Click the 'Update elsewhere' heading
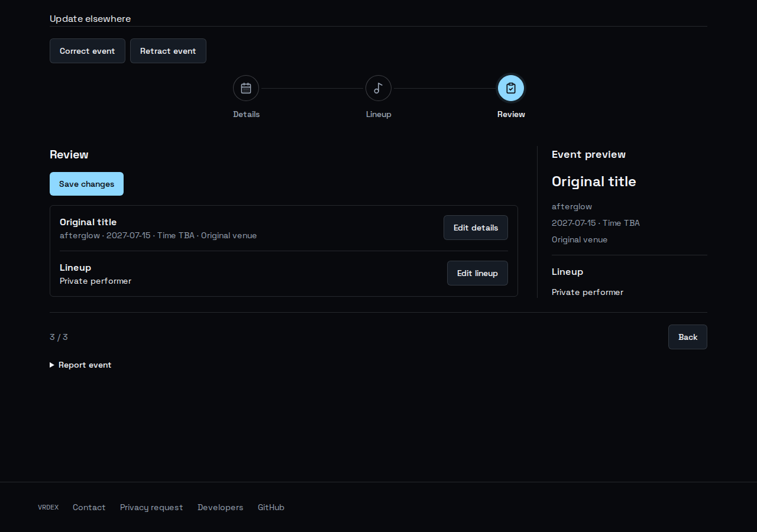Screen dimensions: 757x532 [90, 19]
